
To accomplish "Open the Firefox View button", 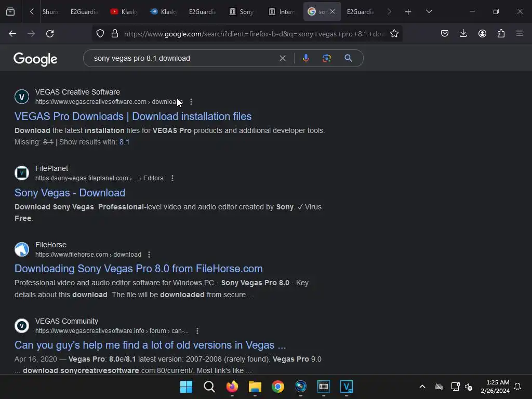I will click(x=10, y=11).
